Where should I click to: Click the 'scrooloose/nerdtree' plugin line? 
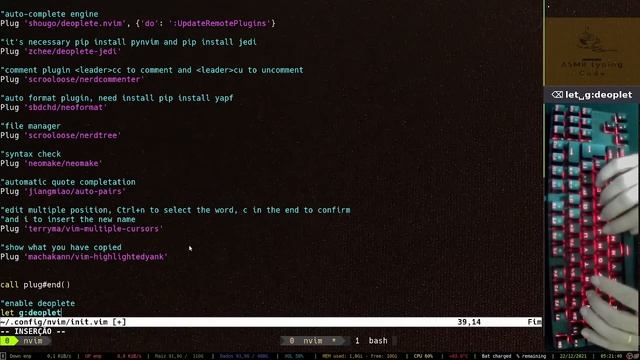pyautogui.click(x=60, y=135)
